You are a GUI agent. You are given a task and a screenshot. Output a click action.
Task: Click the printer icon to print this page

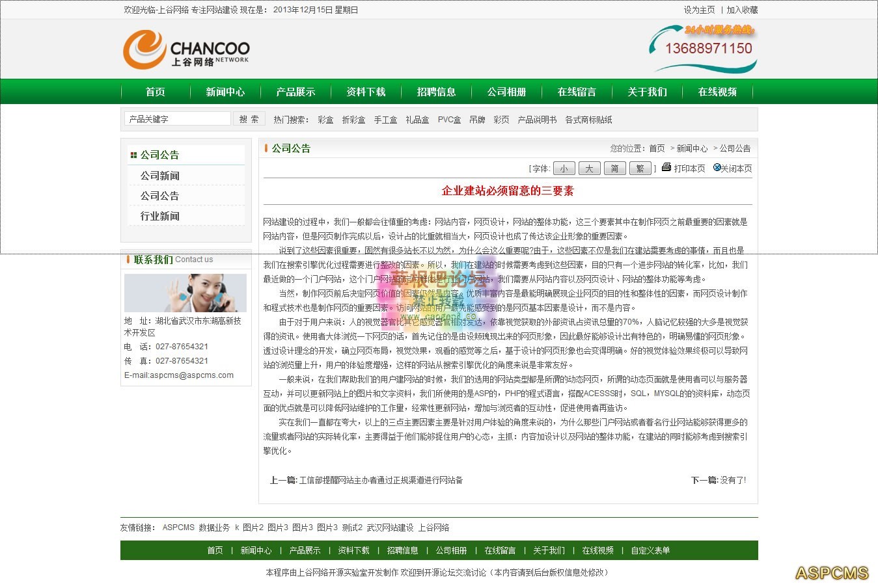pyautogui.click(x=666, y=167)
